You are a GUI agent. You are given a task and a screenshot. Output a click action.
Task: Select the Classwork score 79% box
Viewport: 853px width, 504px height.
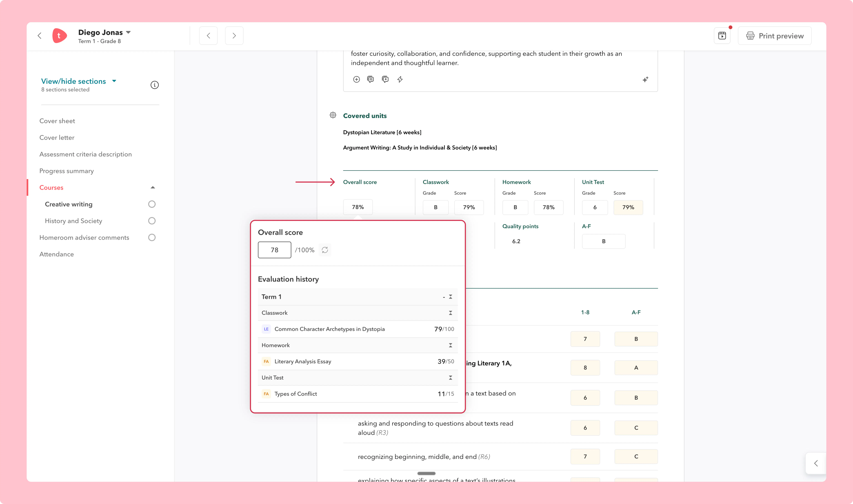469,207
